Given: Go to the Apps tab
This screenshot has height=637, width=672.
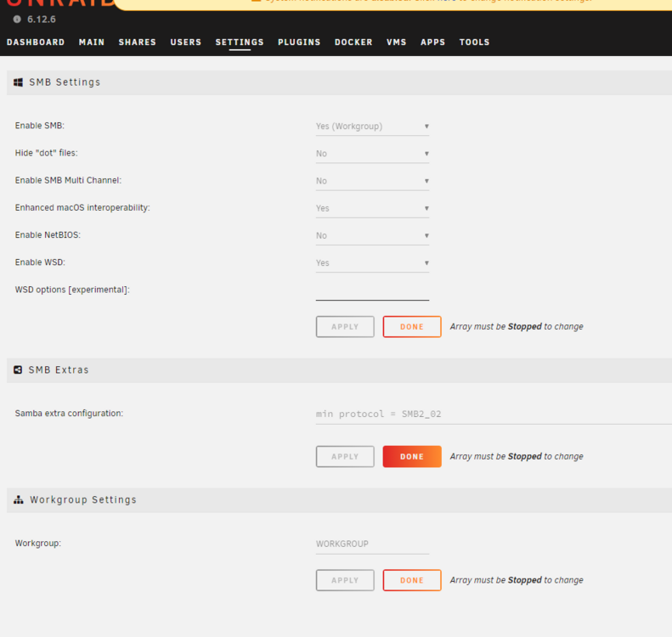Looking at the screenshot, I should 433,42.
